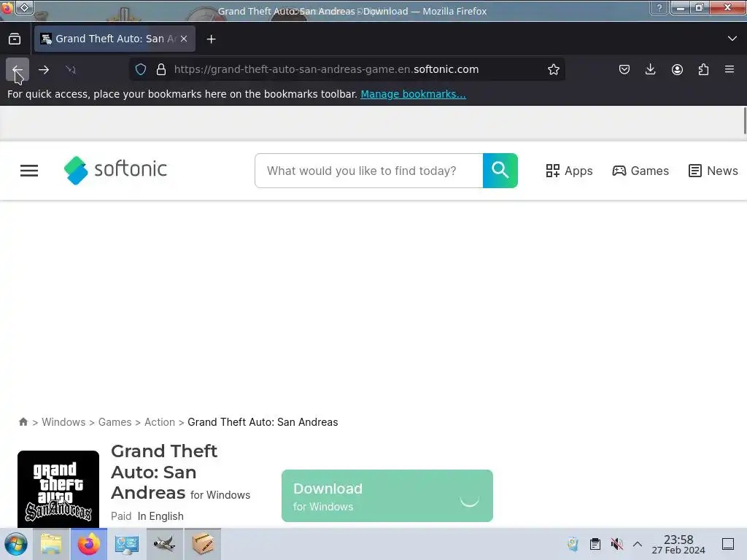Open the News section
747x560 pixels.
pyautogui.click(x=713, y=171)
